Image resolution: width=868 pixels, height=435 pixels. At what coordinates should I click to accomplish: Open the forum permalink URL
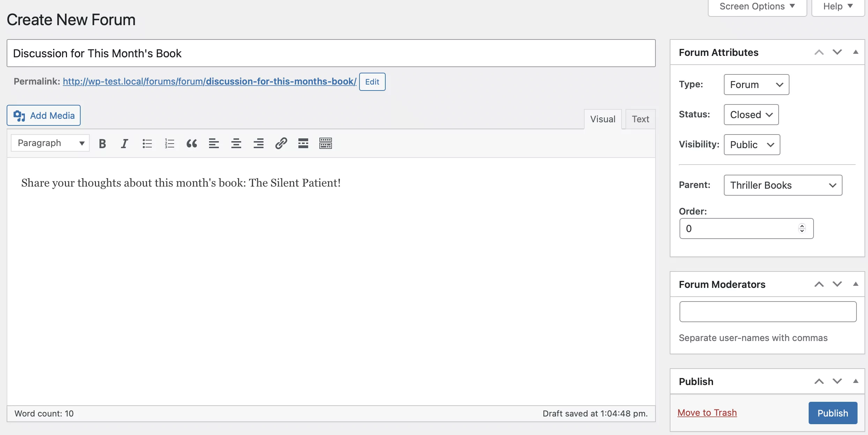[x=209, y=81]
